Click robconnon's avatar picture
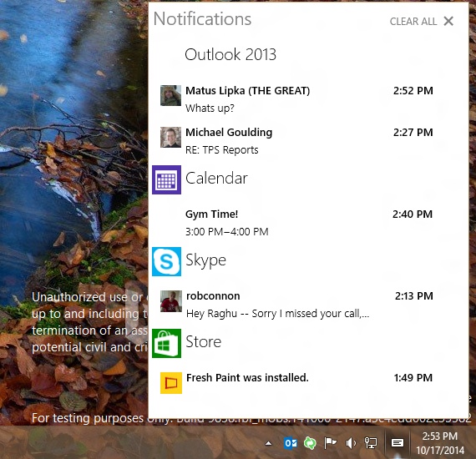Screen dimensions: 476x459 (x=171, y=301)
